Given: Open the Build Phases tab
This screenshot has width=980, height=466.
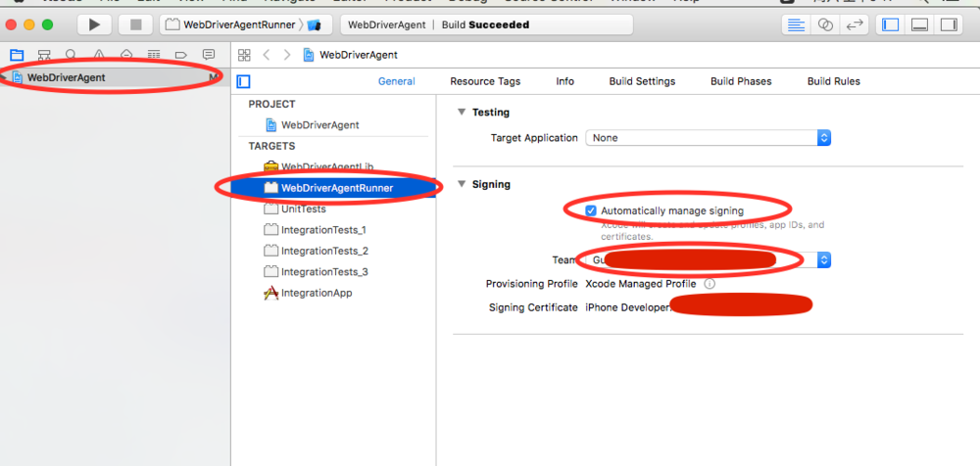Looking at the screenshot, I should [x=741, y=81].
